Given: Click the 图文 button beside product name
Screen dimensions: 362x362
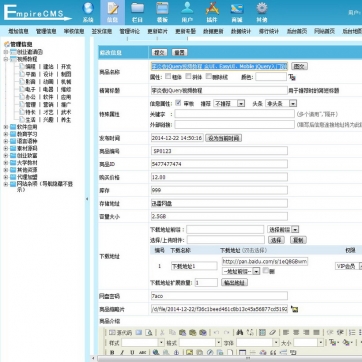Looking at the screenshot, I should (x=299, y=66).
